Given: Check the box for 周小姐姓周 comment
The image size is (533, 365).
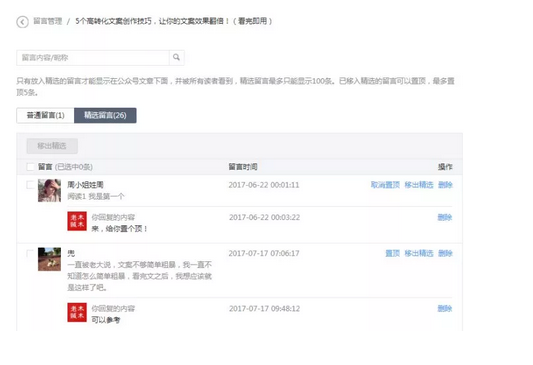Looking at the screenshot, I should click(x=30, y=185).
